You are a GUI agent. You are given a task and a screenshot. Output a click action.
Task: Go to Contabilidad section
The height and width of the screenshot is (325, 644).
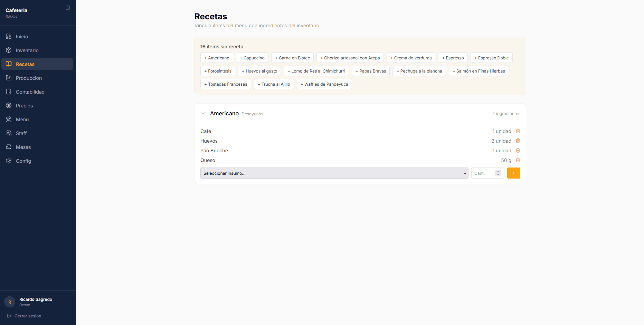point(30,92)
